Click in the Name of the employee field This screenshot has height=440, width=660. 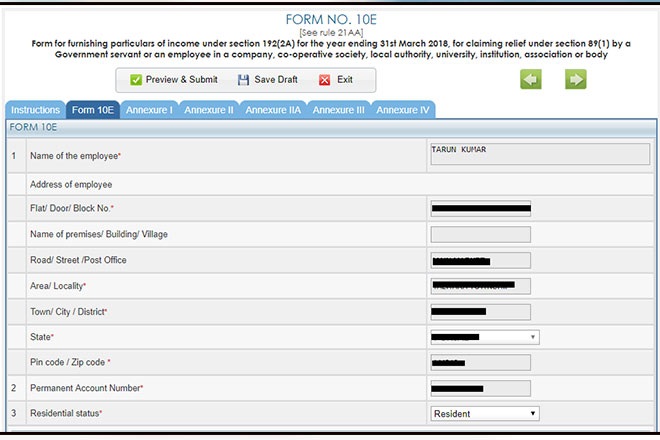[x=539, y=154]
